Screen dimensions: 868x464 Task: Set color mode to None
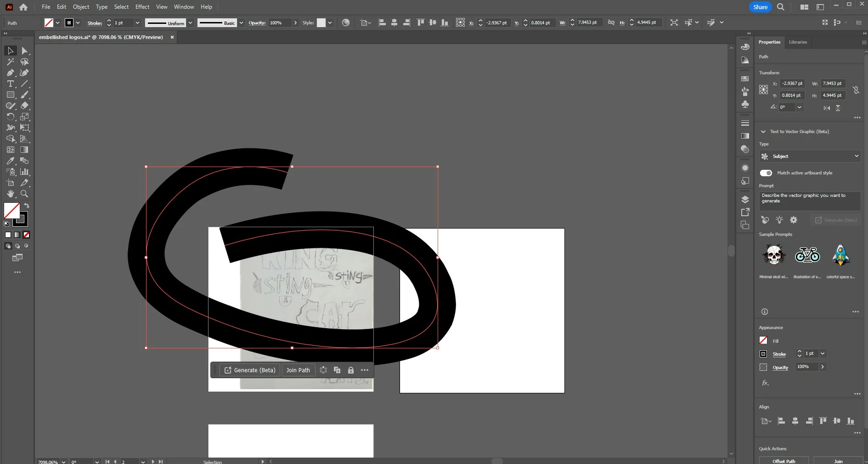26,235
